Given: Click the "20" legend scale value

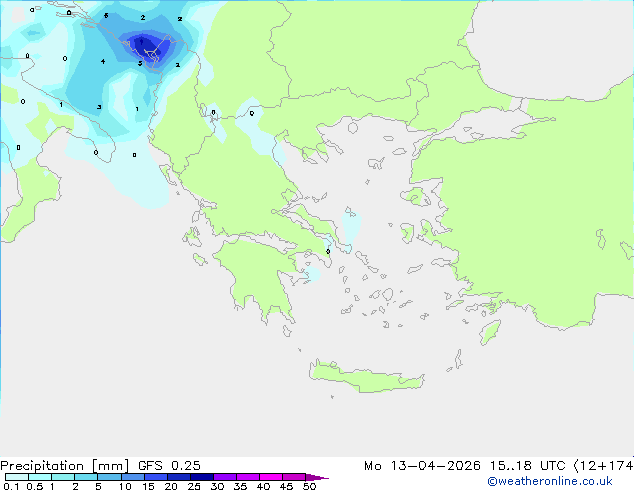Looking at the screenshot, I should (x=171, y=486).
